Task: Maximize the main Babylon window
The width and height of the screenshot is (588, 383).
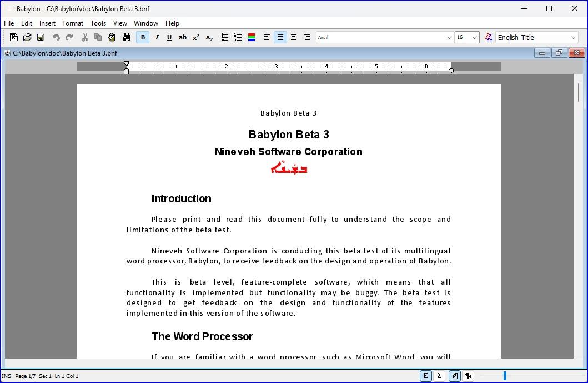Action: click(x=549, y=8)
